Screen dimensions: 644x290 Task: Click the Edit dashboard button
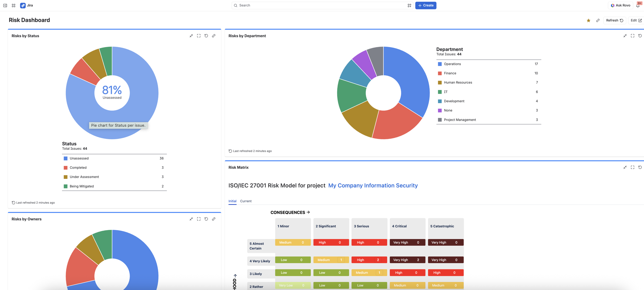(x=636, y=20)
